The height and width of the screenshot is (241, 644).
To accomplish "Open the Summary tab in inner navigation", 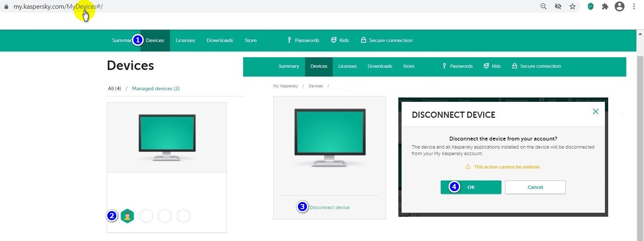I will pos(289,66).
